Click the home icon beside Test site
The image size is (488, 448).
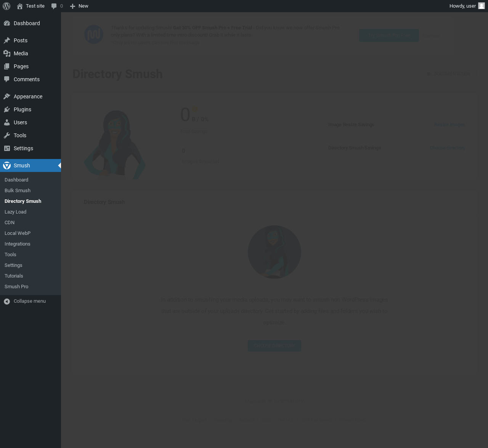(20, 6)
